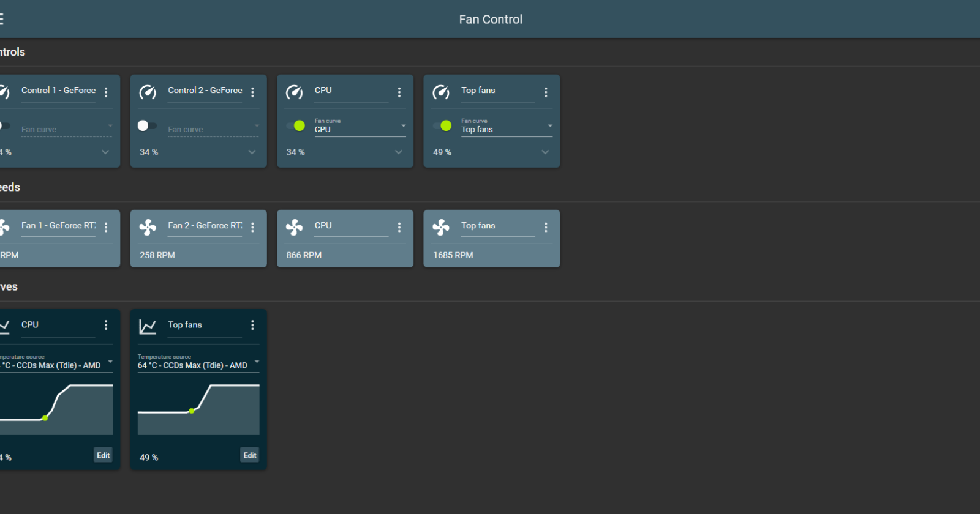Click the CPU control speedometer icon
Screen dimensions: 980x514
pyautogui.click(x=295, y=92)
